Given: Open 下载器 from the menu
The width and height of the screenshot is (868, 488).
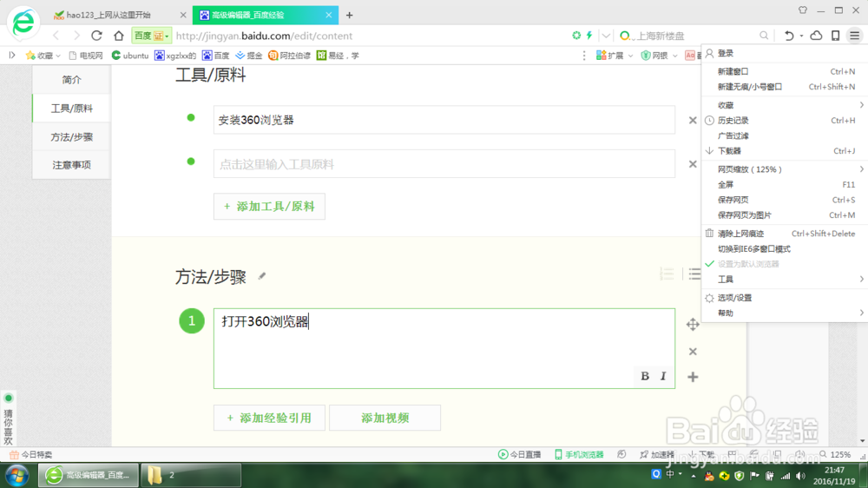Looking at the screenshot, I should [784, 151].
